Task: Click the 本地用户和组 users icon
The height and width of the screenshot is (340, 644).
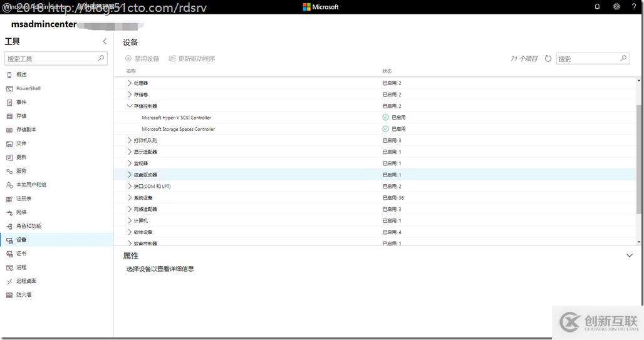Action: 9,185
